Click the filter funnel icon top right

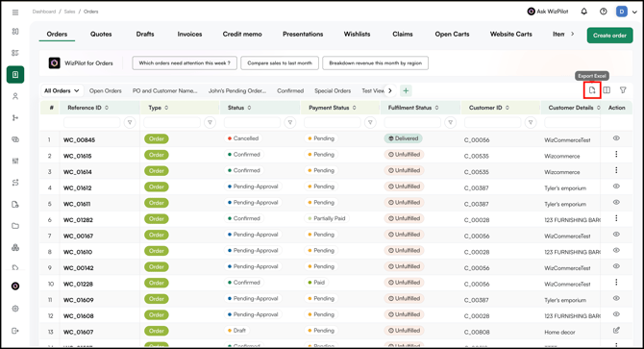[623, 90]
